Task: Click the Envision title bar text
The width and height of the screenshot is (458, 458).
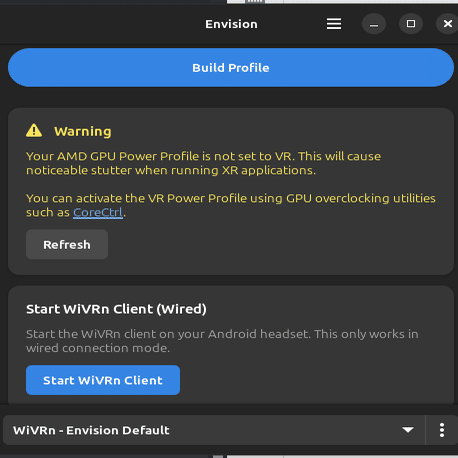Action: pyautogui.click(x=231, y=24)
